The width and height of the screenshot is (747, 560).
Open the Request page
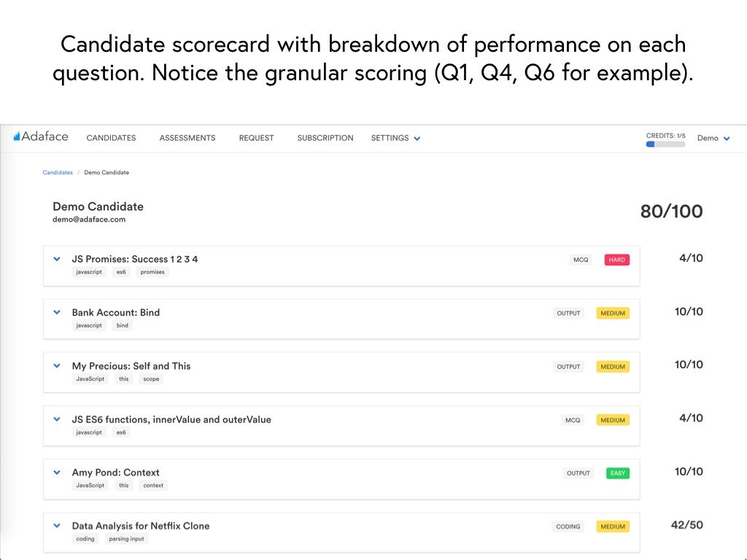pyautogui.click(x=256, y=138)
